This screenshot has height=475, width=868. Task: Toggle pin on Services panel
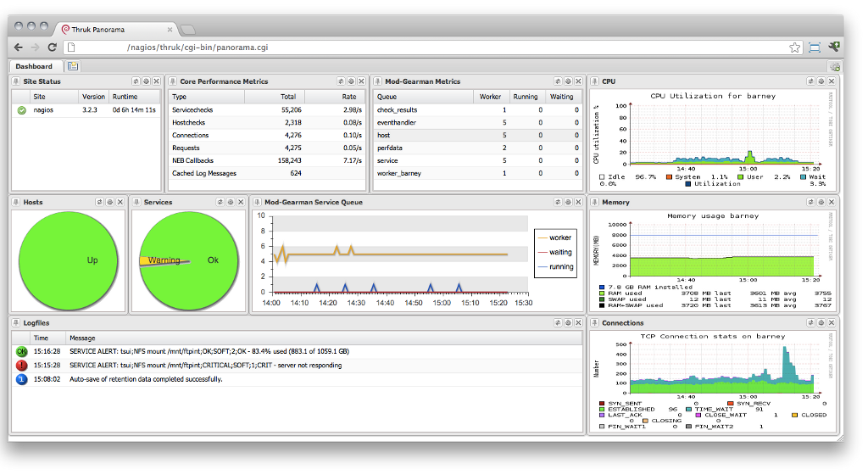coord(136,202)
